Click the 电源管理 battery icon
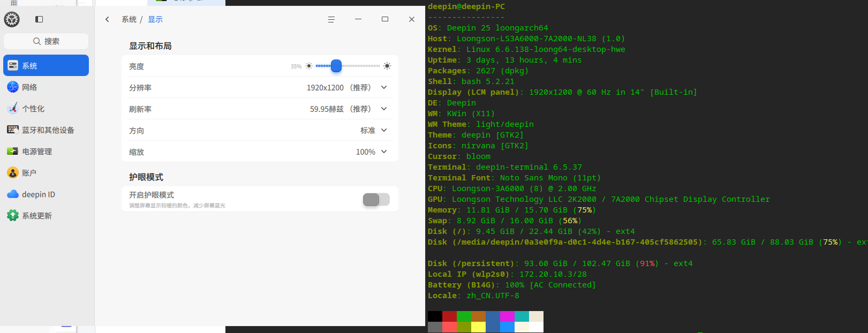868x333 pixels. [x=13, y=152]
